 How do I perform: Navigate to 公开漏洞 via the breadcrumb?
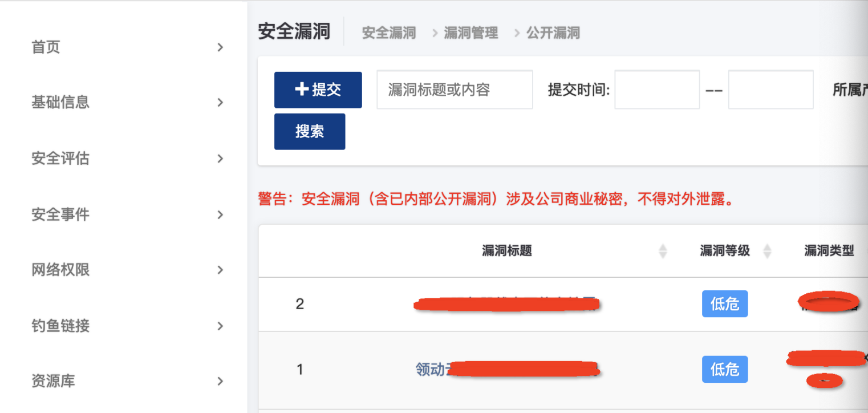(553, 33)
